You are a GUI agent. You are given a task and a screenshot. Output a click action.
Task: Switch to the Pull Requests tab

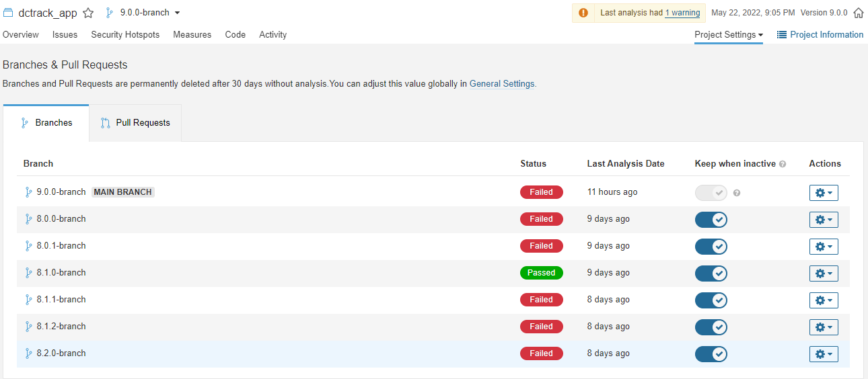[135, 123]
